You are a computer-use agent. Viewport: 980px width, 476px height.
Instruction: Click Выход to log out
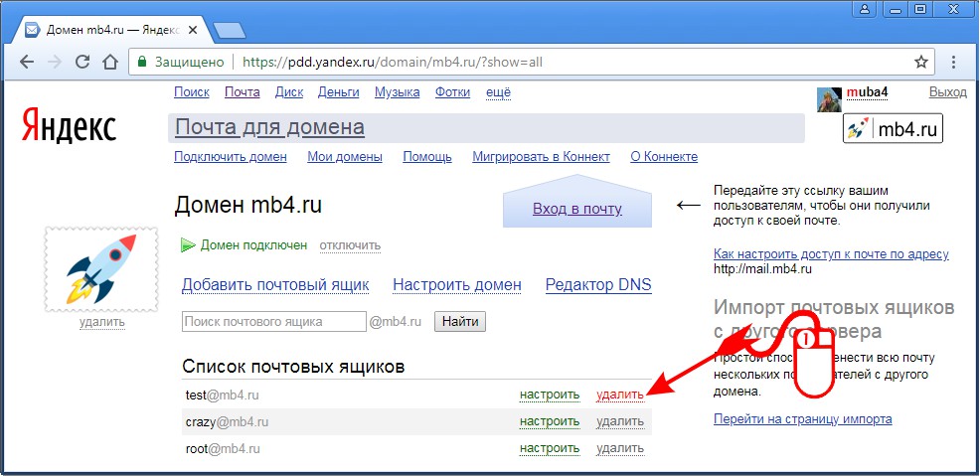click(947, 92)
